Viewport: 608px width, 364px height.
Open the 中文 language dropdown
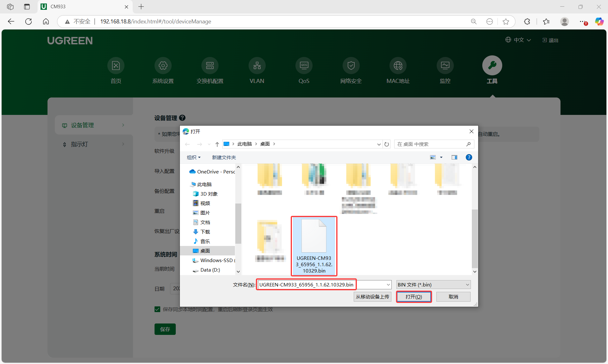coord(518,40)
